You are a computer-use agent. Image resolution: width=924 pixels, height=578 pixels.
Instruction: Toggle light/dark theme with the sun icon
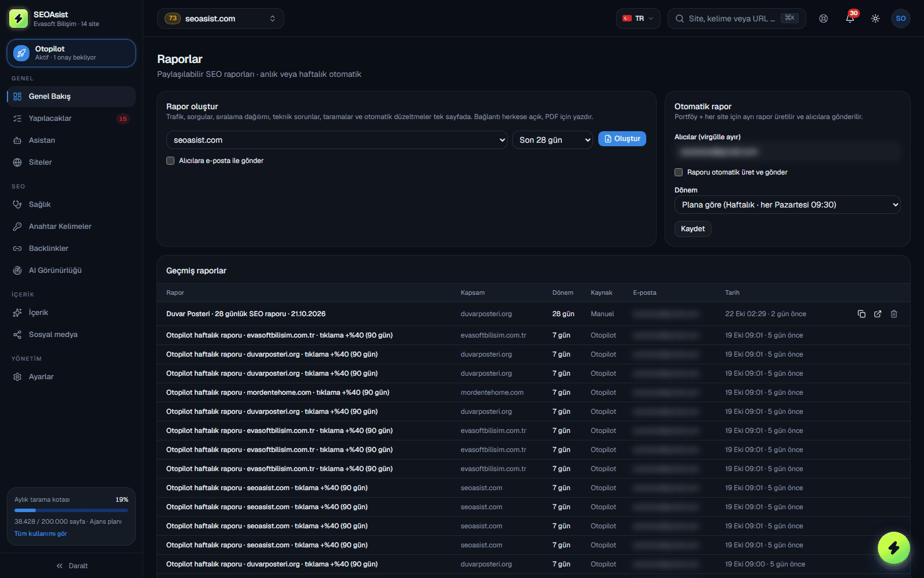tap(875, 18)
